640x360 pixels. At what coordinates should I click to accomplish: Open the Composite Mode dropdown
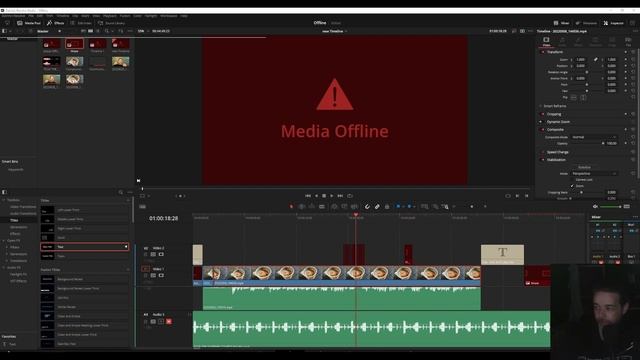click(x=594, y=137)
